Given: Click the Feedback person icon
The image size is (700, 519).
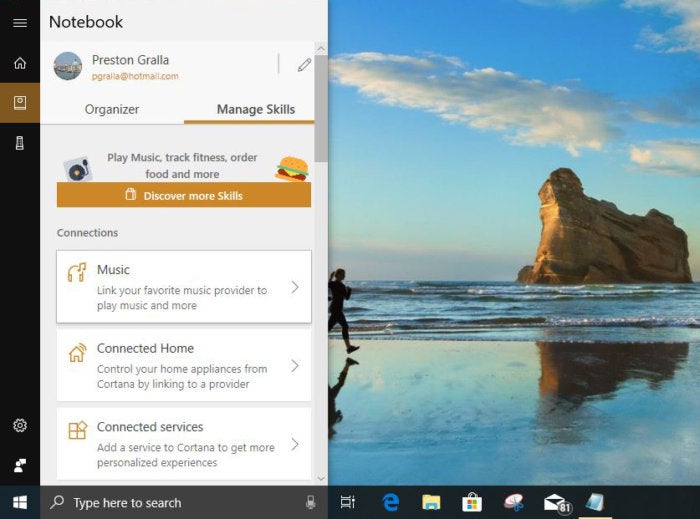Looking at the screenshot, I should click(20, 465).
